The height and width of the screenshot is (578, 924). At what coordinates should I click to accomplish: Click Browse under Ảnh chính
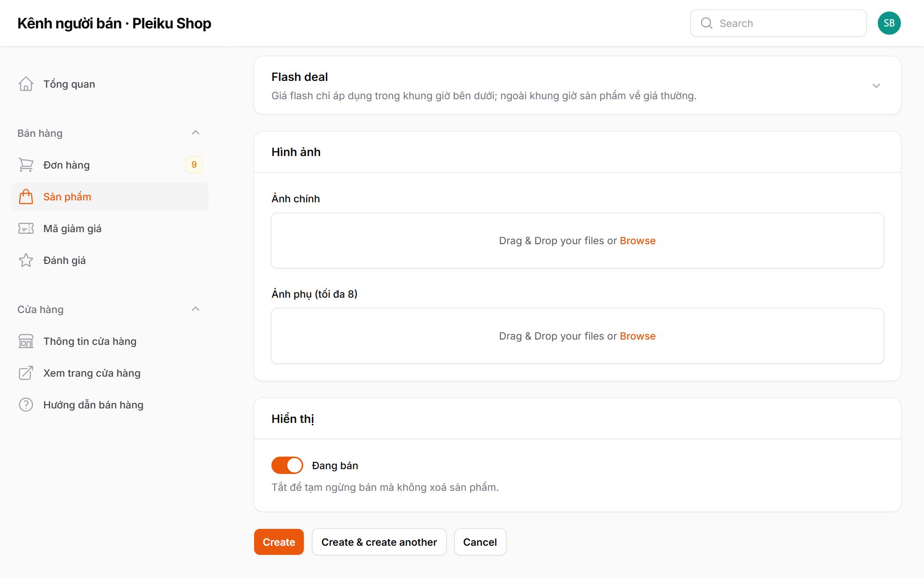pos(638,241)
